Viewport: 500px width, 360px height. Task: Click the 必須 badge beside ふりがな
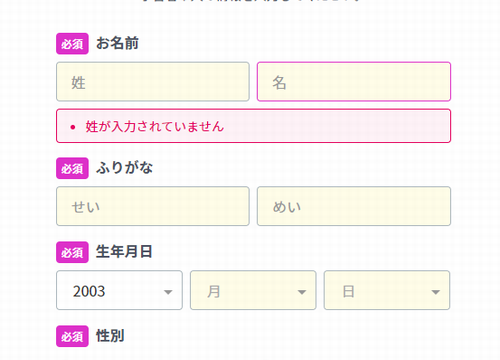tap(72, 168)
